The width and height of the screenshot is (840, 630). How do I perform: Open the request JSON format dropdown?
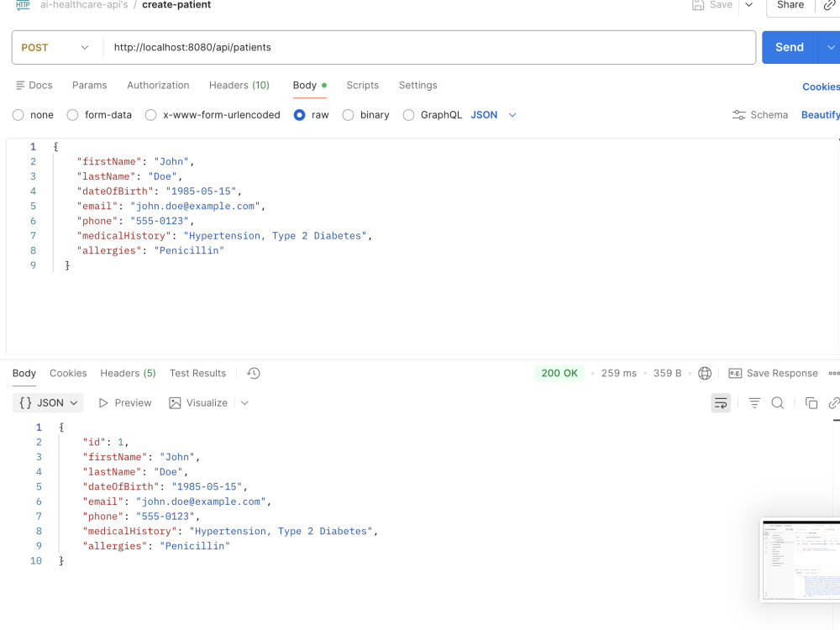(x=493, y=115)
